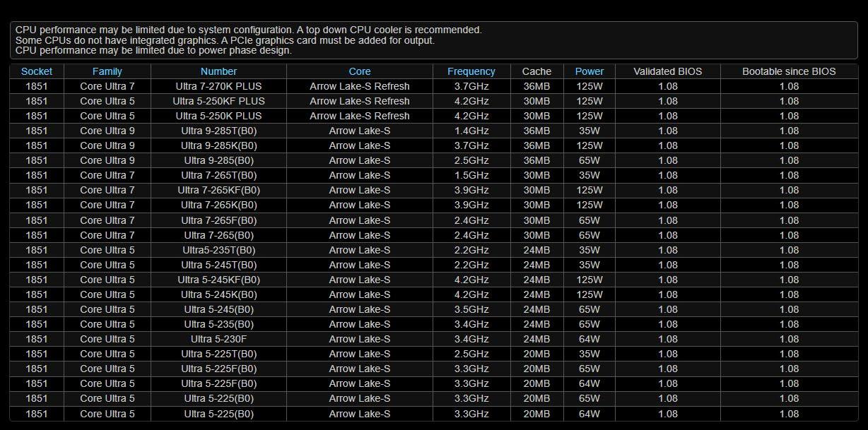Click the Ultra 5-250KF PLUS entry
868x430 pixels.
[218, 101]
